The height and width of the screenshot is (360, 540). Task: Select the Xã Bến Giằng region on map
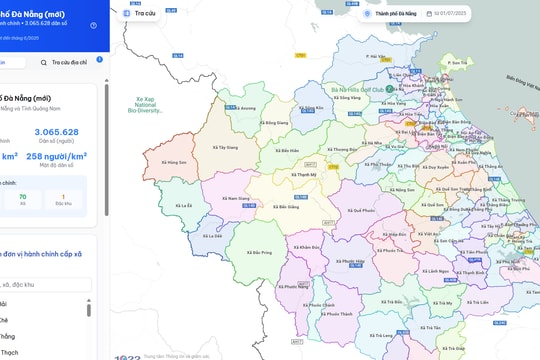click(286, 207)
